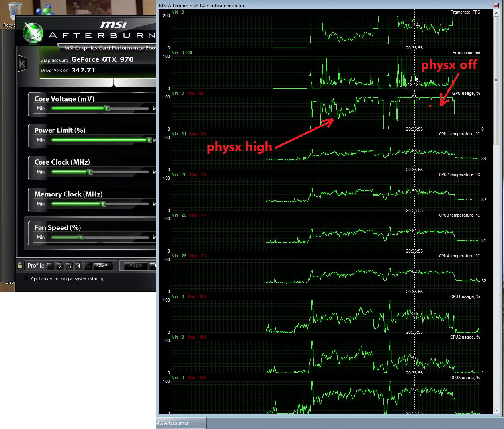Click the Fan Speed slider handle
Image resolution: width=504 pixels, height=429 pixels.
(81, 237)
